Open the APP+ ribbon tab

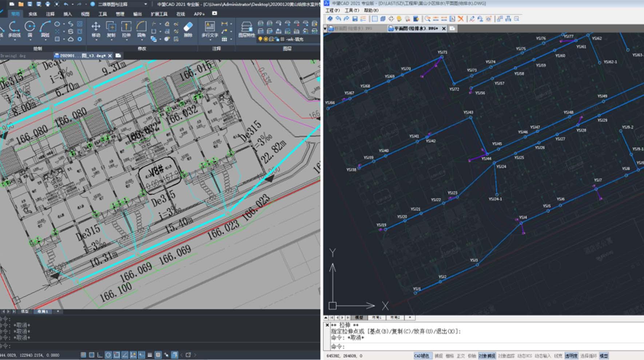[x=199, y=14]
